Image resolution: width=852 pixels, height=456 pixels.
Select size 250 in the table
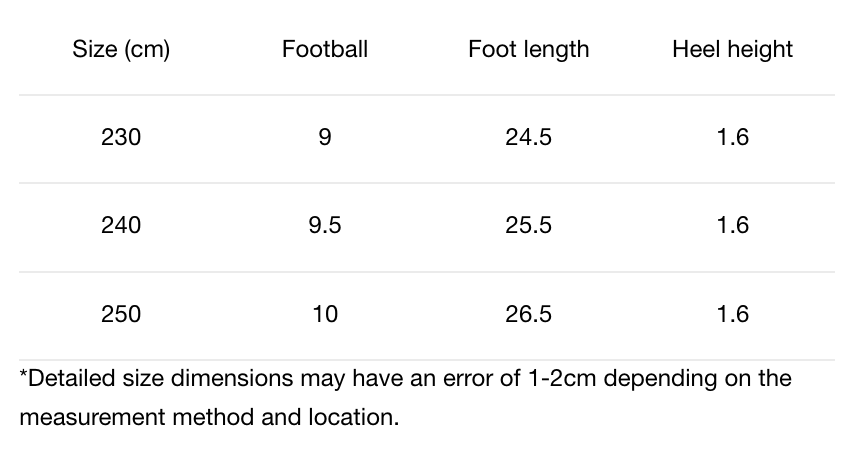(x=121, y=315)
